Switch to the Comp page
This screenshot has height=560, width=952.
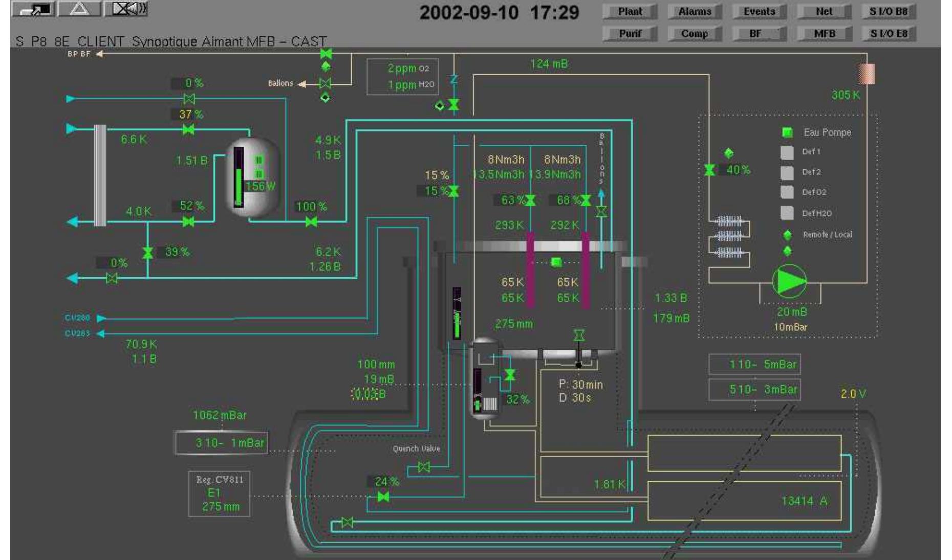pyautogui.click(x=695, y=34)
